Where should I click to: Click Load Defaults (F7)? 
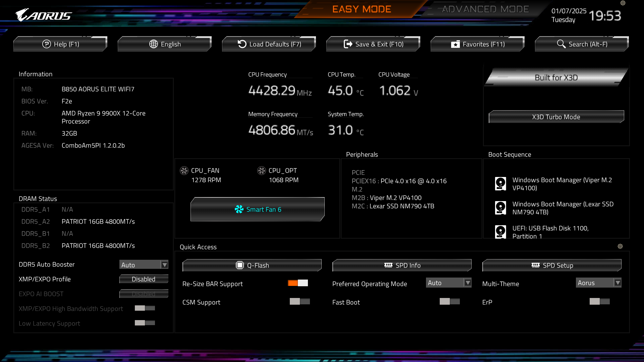pyautogui.click(x=269, y=44)
